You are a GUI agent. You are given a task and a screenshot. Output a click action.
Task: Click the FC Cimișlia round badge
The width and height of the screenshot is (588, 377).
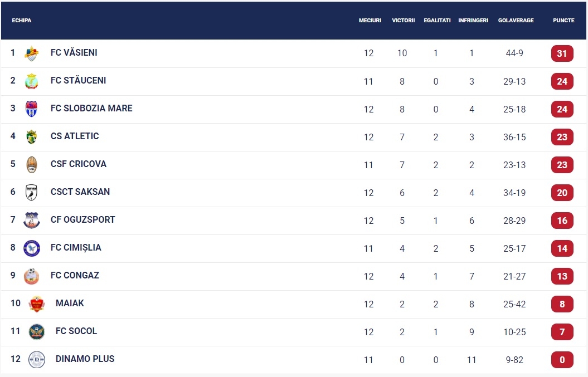pos(32,248)
